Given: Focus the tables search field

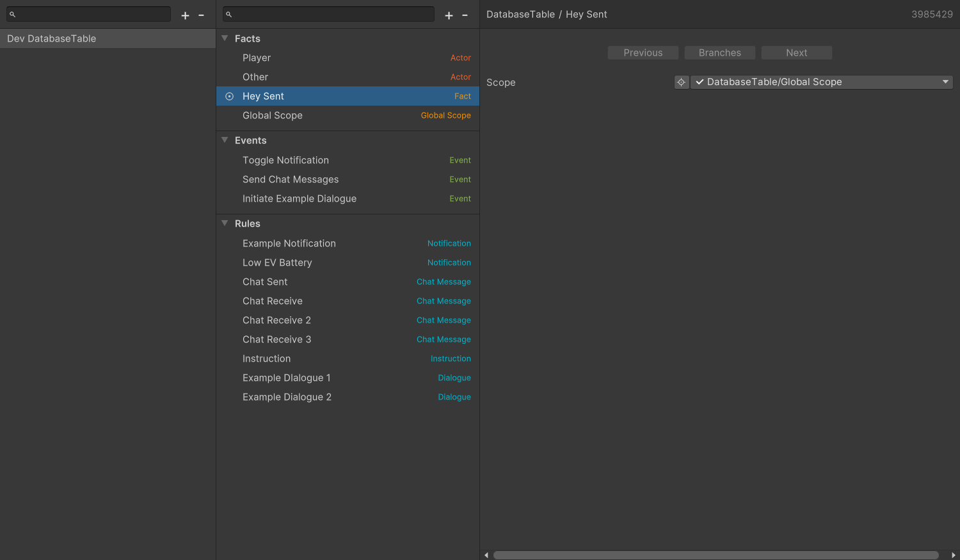Looking at the screenshot, I should click(89, 14).
